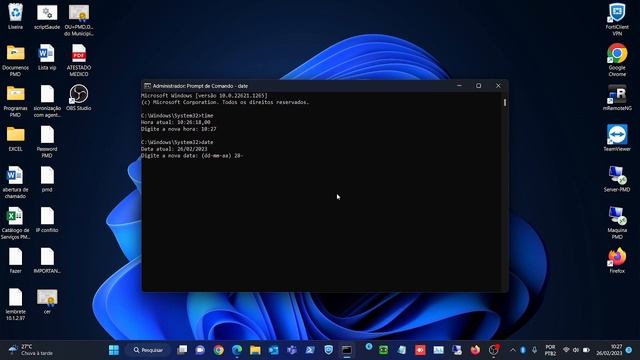Image resolution: width=640 pixels, height=360 pixels.
Task: Open the Catálogo de Serviços Excel file
Action: 15,223
